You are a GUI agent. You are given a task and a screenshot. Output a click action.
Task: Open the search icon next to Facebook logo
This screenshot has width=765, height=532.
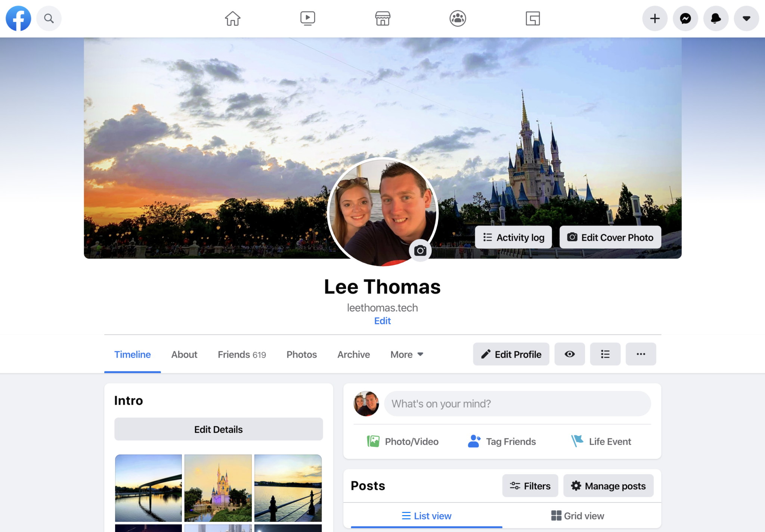click(x=49, y=18)
